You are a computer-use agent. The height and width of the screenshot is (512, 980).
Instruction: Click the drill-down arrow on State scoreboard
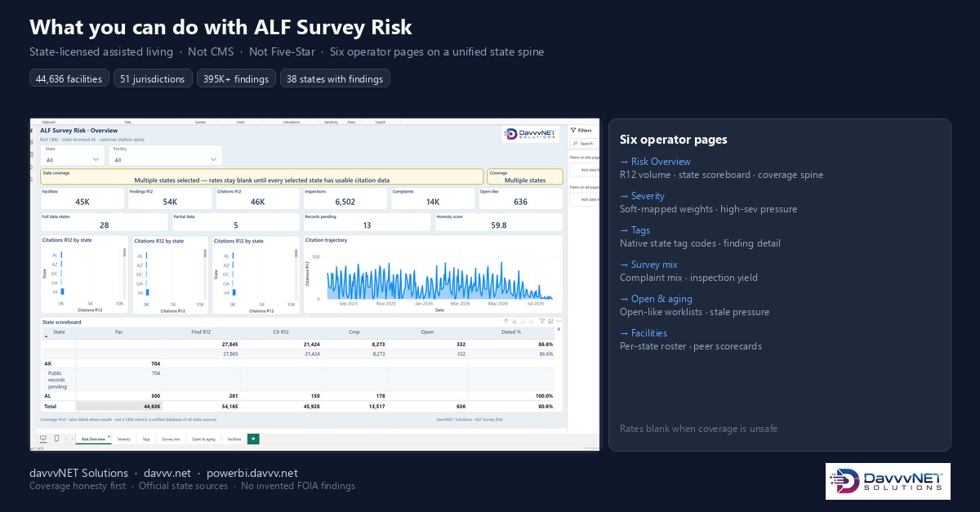click(514, 322)
